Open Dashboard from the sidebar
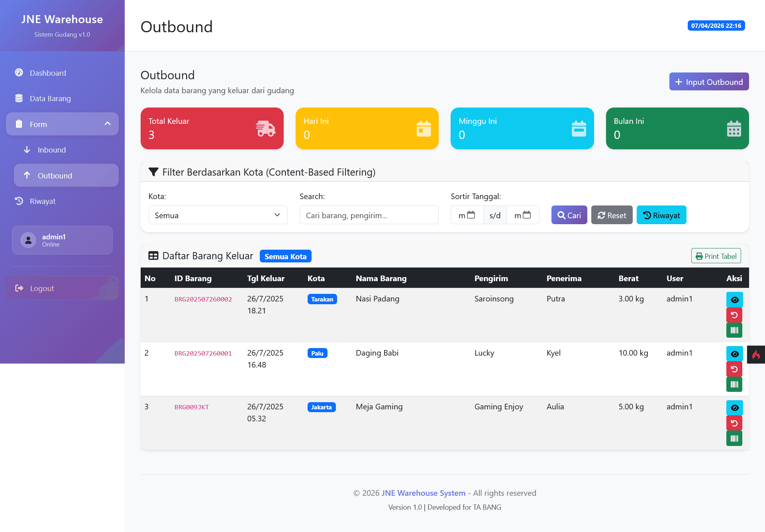Screen dimensions: 765x532 click(48, 73)
